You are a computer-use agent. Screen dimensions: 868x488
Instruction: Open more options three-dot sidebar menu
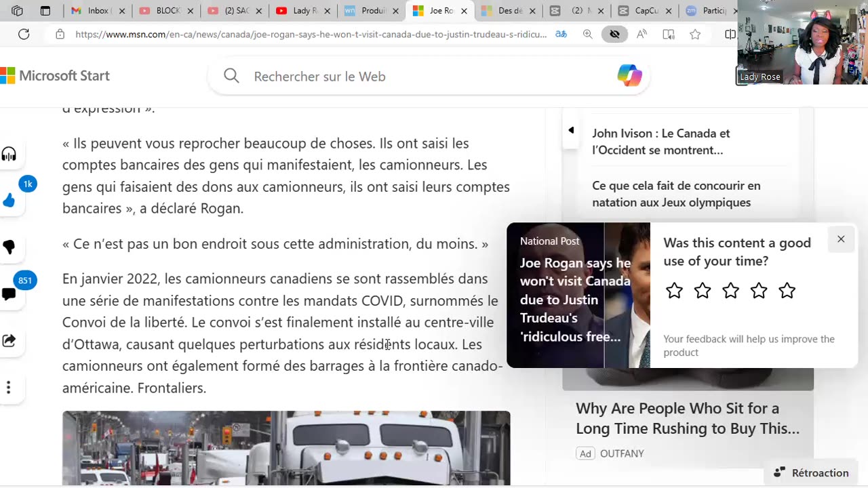[x=9, y=388]
